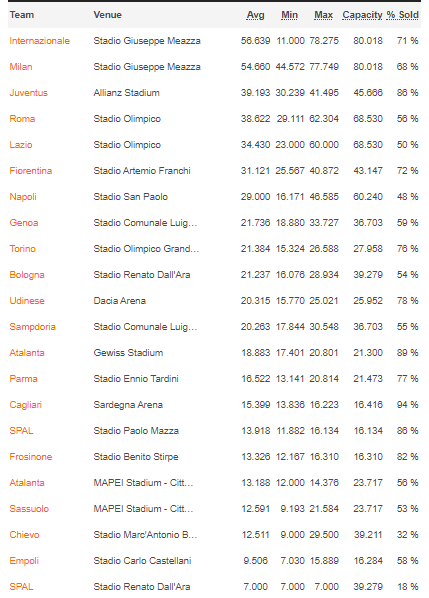Select the Cagliari team link
The height and width of the screenshot is (598, 429).
click(26, 405)
